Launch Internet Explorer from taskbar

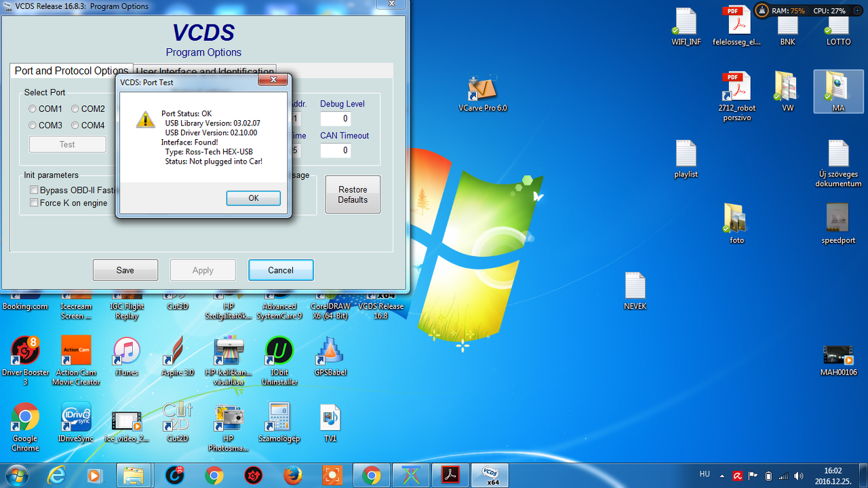(x=56, y=475)
